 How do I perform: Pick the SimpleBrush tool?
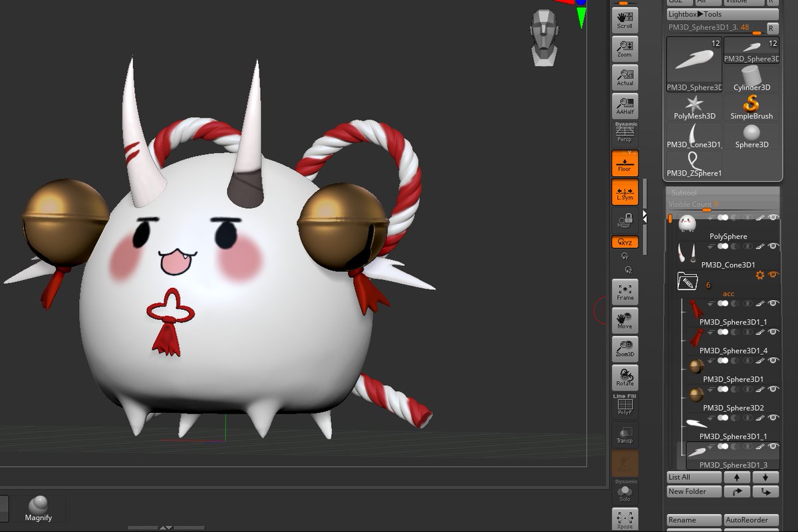tap(751, 107)
